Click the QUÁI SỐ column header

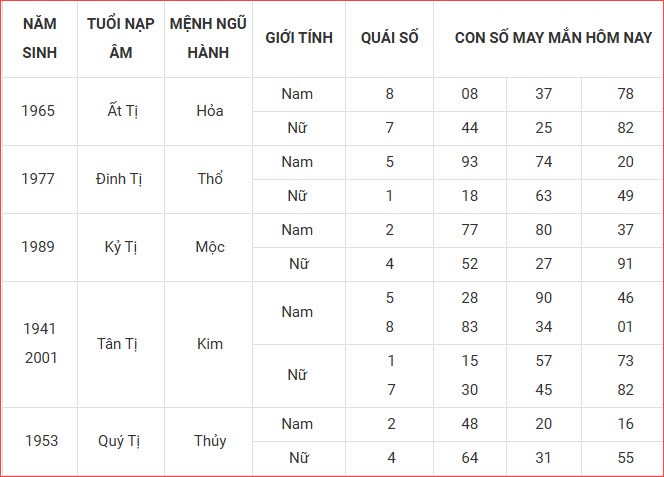(389, 38)
